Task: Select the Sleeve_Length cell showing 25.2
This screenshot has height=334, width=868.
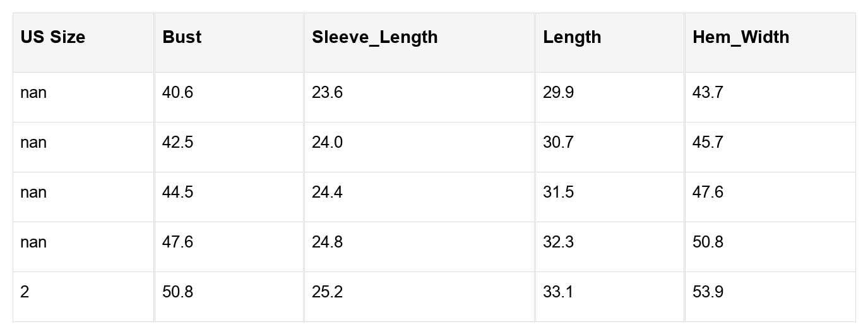Action: [x=327, y=292]
